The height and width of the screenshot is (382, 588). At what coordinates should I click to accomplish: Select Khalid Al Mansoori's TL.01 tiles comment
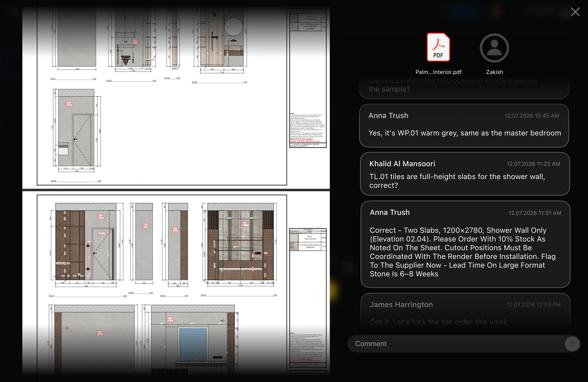465,174
